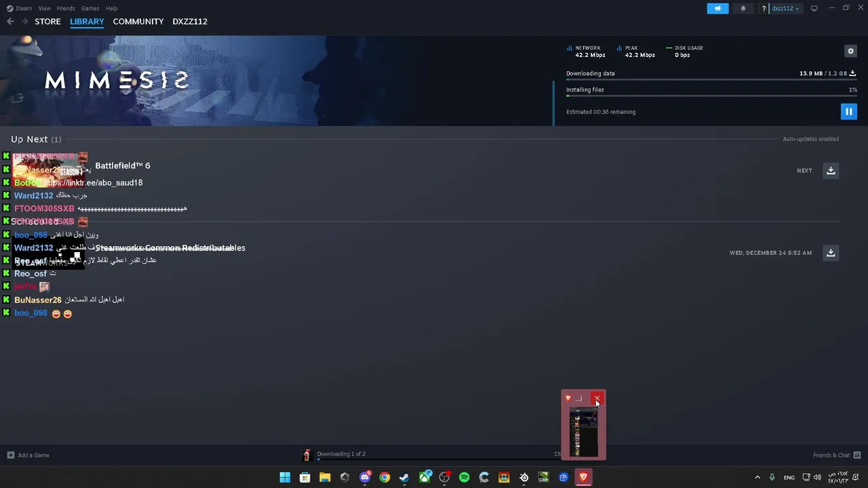Viewport: 868px width, 488px height.
Task: Click the MIMESIS banner logo
Action: [117, 81]
